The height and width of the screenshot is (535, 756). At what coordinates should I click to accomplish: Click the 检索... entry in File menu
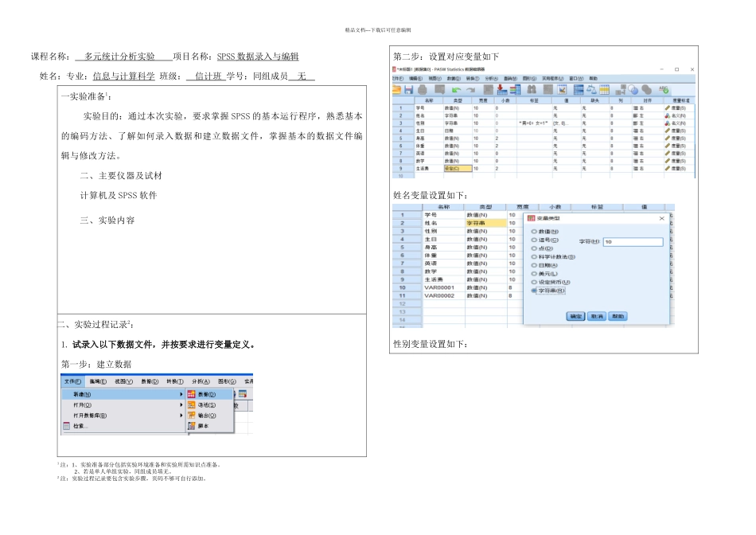80,426
